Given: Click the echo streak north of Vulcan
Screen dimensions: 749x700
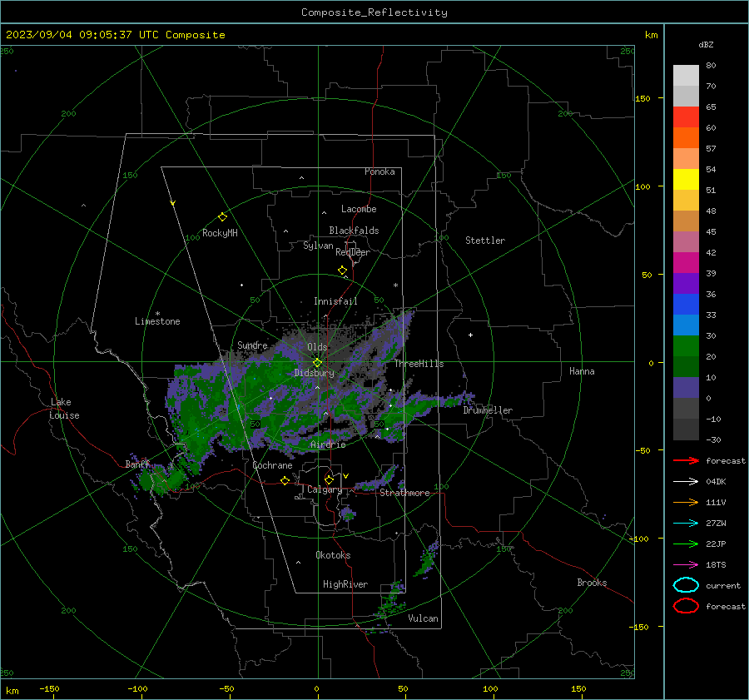Looking at the screenshot, I should (426, 559).
